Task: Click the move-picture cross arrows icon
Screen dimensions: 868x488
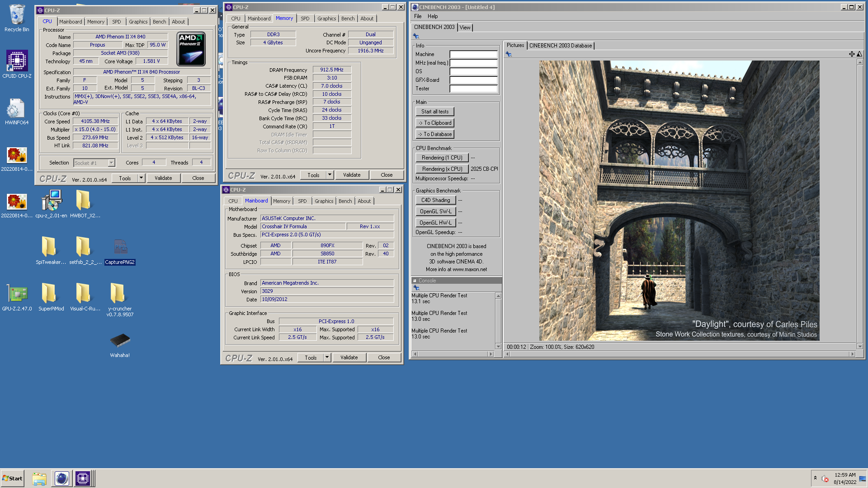Action: (x=852, y=54)
